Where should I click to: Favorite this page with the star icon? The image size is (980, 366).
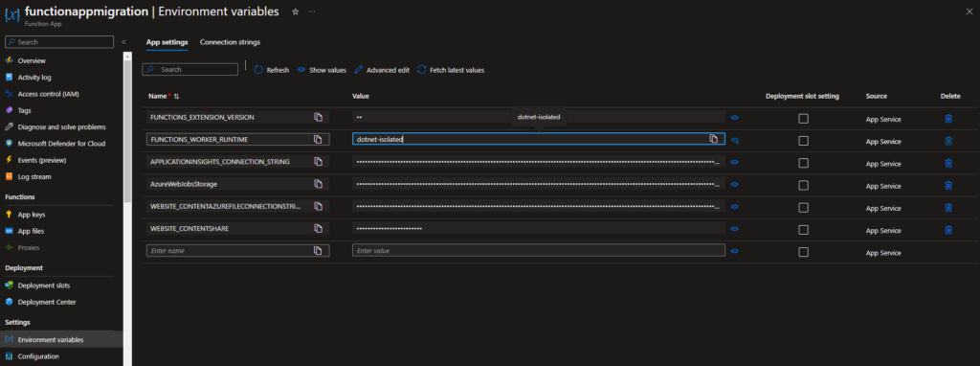point(295,11)
